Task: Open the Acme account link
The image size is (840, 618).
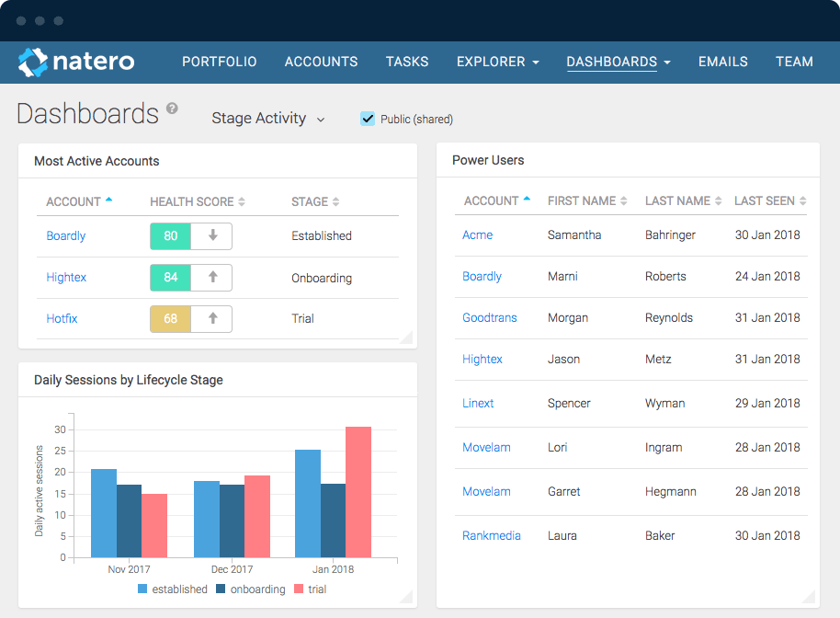Action: click(x=477, y=235)
